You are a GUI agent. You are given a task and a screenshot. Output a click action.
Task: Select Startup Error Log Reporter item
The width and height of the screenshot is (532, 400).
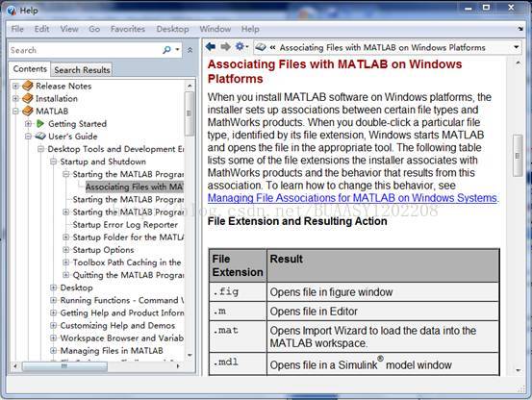[x=125, y=225]
